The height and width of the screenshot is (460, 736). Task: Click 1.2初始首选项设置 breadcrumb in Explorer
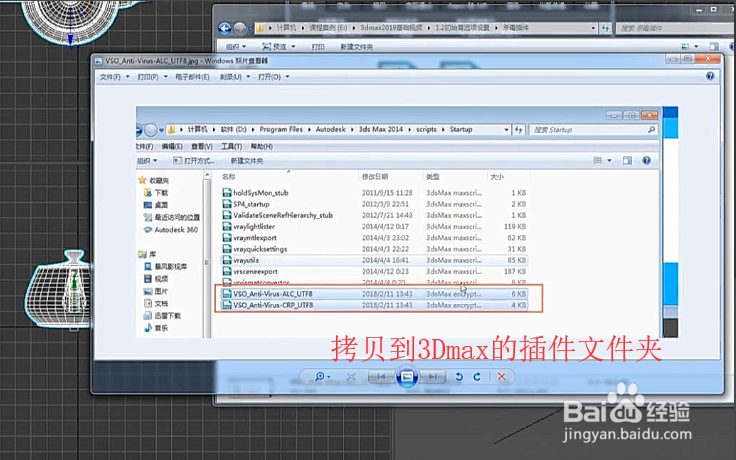(x=462, y=28)
